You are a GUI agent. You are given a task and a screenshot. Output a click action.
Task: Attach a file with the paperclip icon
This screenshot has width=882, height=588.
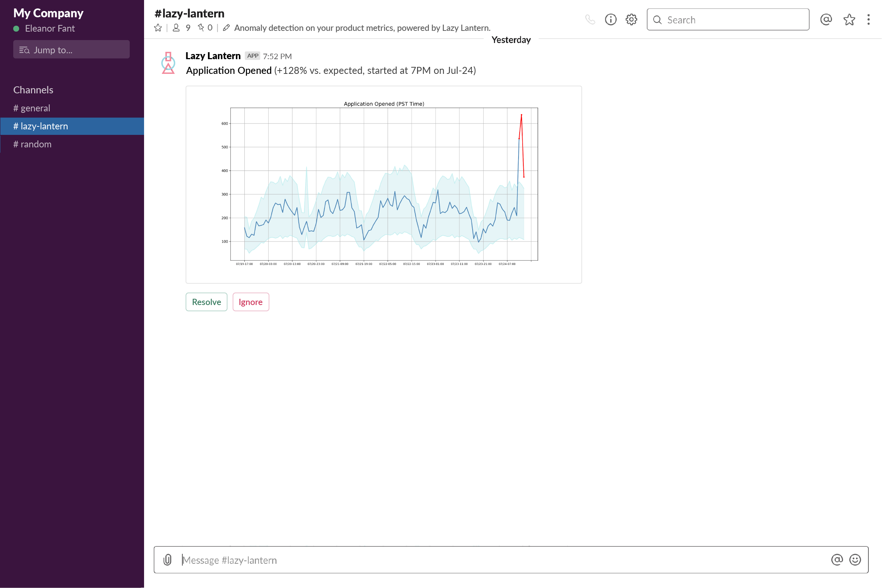click(x=167, y=559)
